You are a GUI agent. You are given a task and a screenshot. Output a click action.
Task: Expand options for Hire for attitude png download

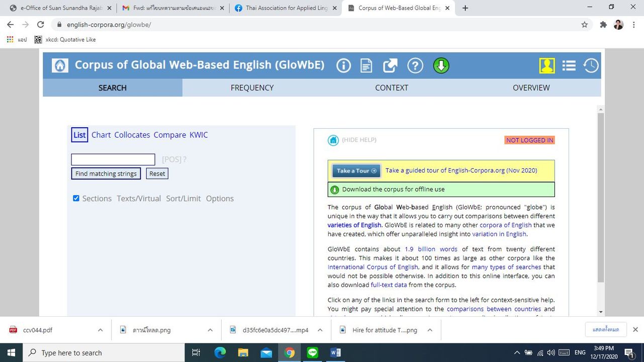(x=430, y=330)
